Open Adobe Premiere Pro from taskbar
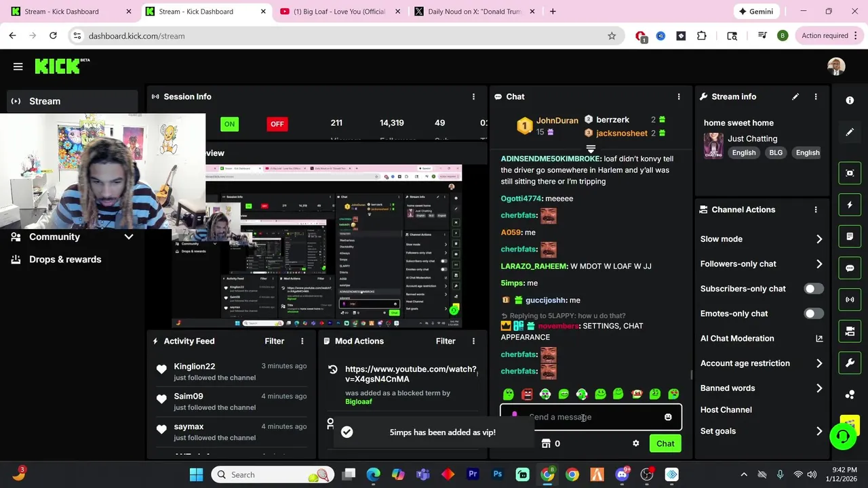 click(x=473, y=474)
